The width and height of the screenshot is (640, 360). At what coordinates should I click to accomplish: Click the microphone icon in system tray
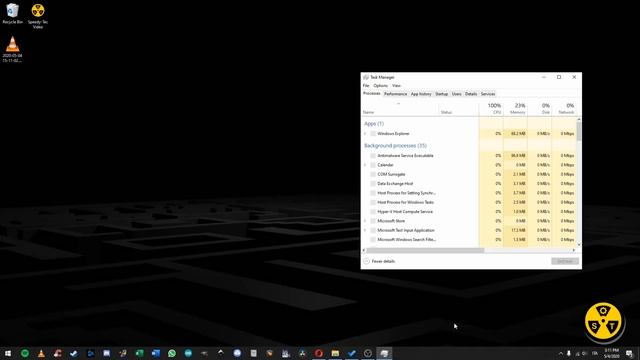click(x=569, y=353)
